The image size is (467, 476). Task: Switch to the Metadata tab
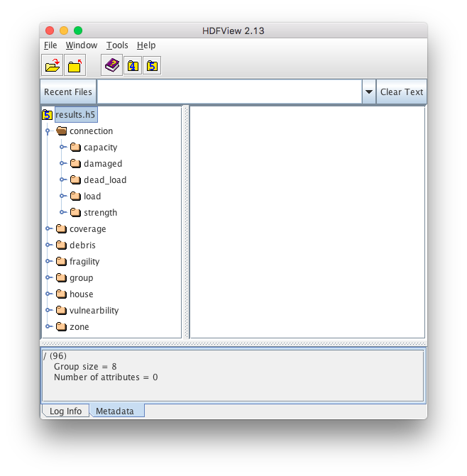tap(117, 411)
